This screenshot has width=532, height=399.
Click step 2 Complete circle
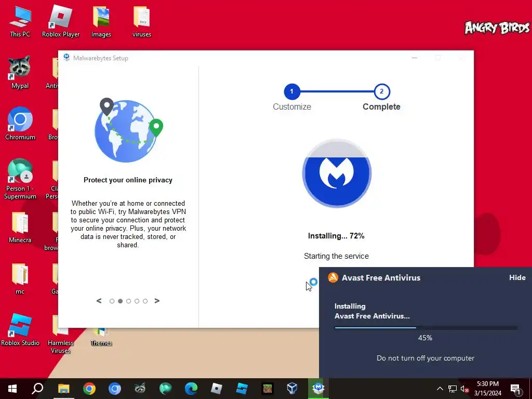[382, 91]
